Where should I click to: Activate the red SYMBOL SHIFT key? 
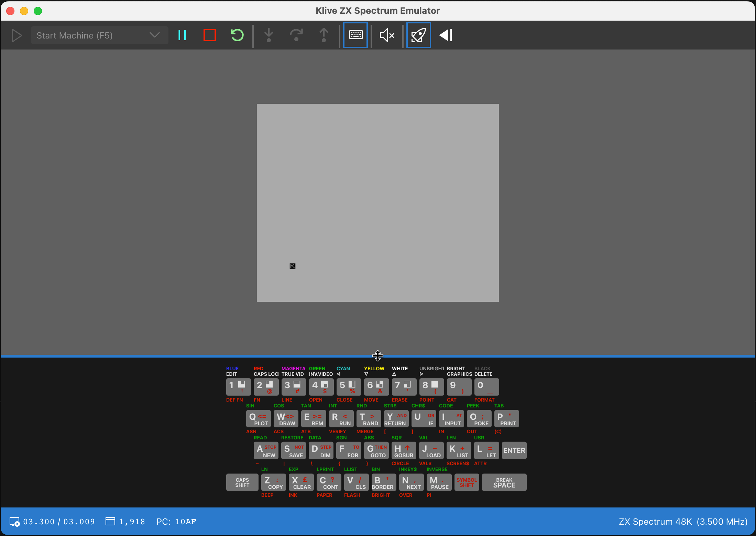coord(467,482)
